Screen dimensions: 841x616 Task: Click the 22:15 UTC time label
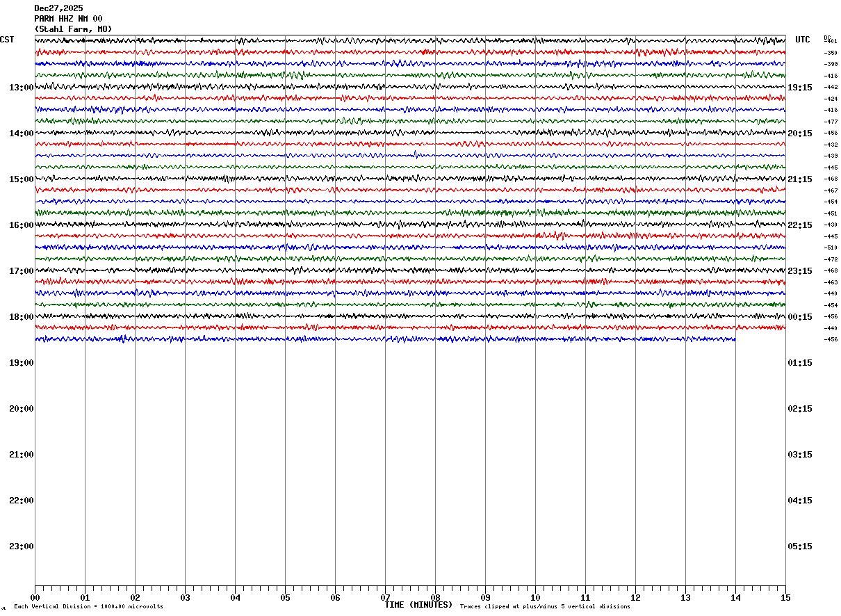pyautogui.click(x=799, y=225)
